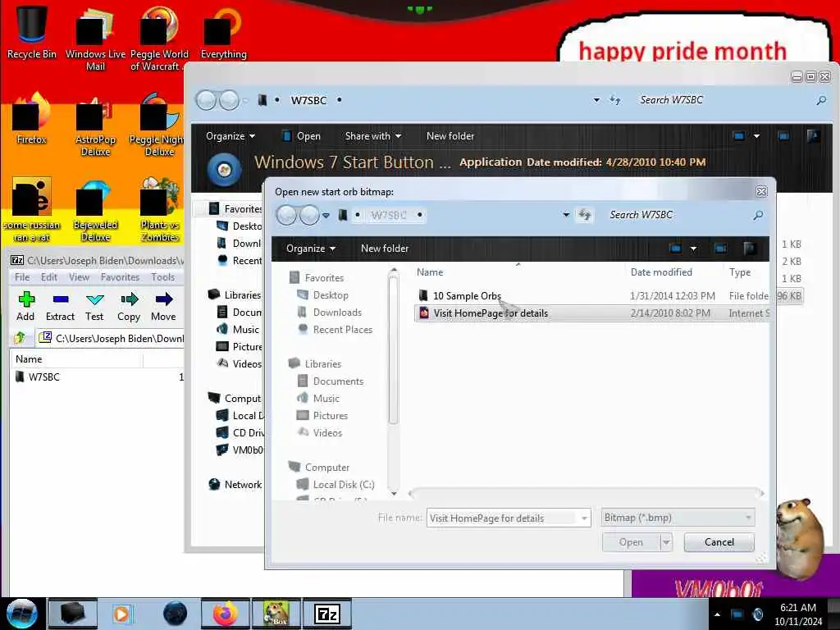
Task: Edit the File name input field
Action: pos(503,518)
